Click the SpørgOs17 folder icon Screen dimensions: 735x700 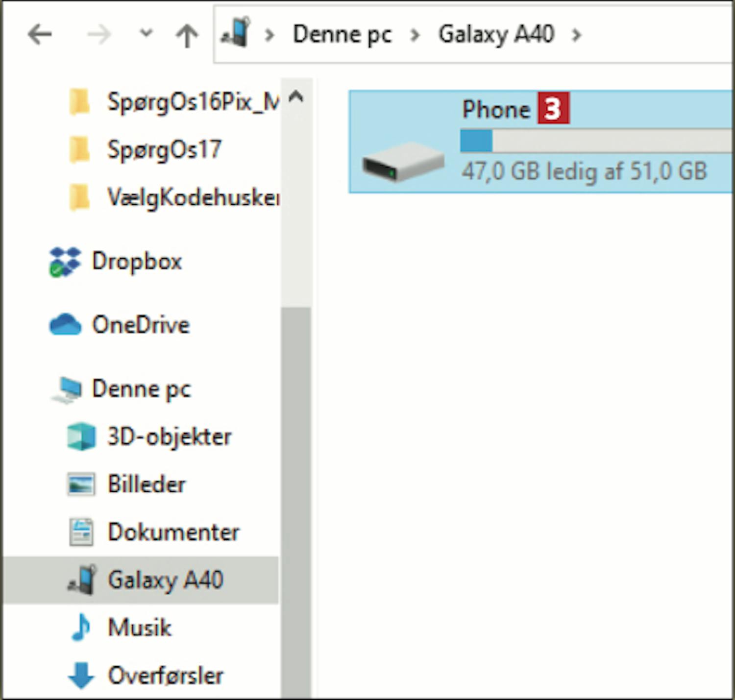pyautogui.click(x=79, y=149)
